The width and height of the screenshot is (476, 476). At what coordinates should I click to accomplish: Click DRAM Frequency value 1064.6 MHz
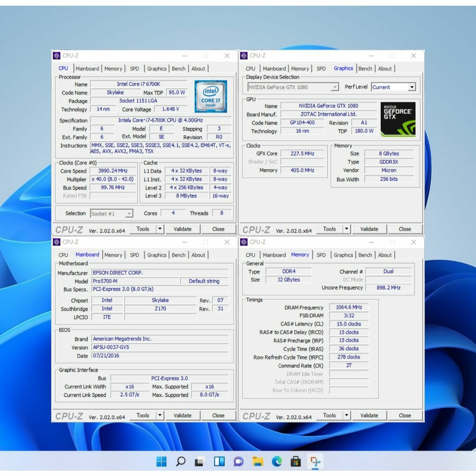[x=349, y=307]
